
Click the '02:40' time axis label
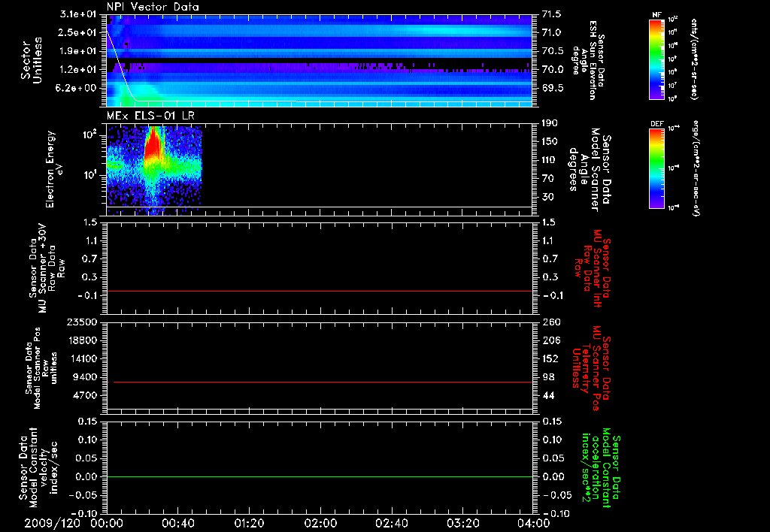[x=391, y=523]
